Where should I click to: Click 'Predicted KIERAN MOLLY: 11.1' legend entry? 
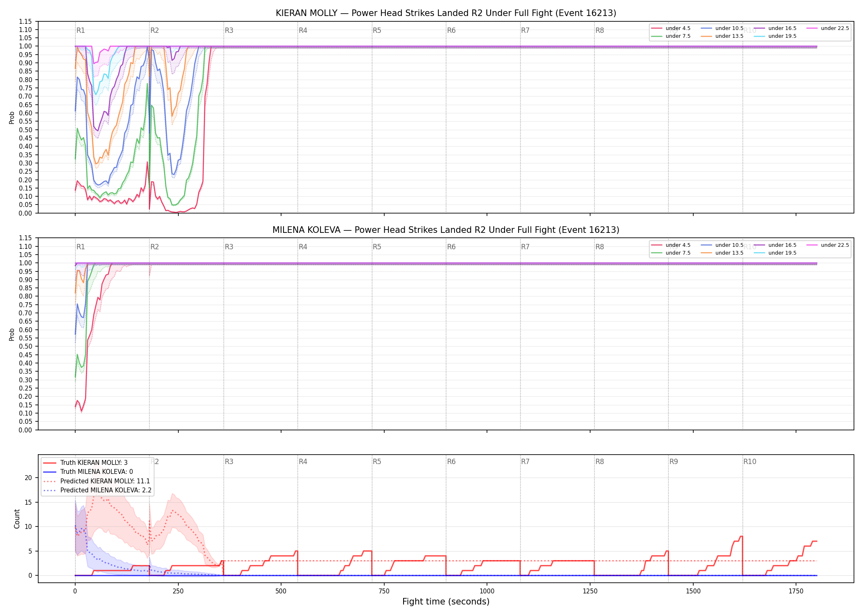point(97,481)
